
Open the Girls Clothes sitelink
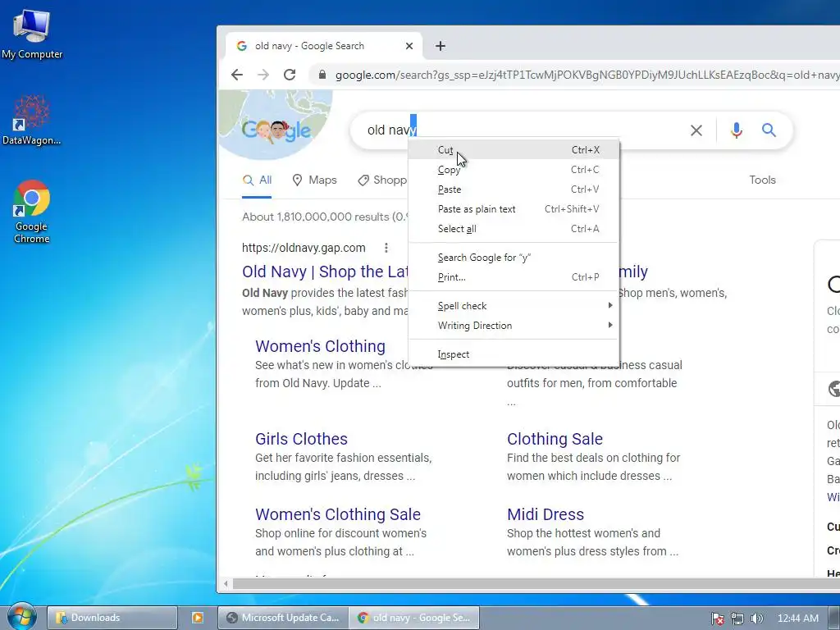302,439
